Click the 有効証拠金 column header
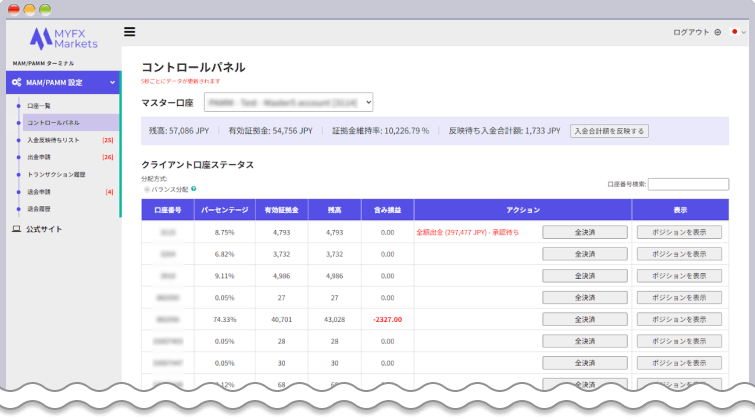The image size is (755, 420). tap(282, 210)
